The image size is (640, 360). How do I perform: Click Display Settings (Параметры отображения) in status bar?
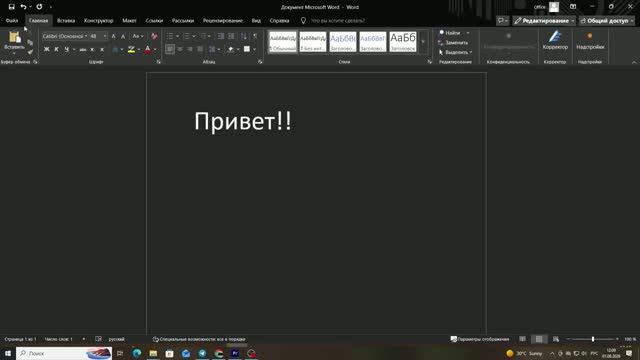[x=480, y=339]
